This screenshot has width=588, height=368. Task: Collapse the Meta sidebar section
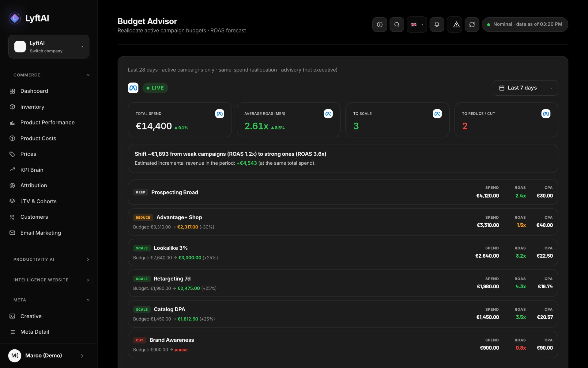(x=51, y=300)
